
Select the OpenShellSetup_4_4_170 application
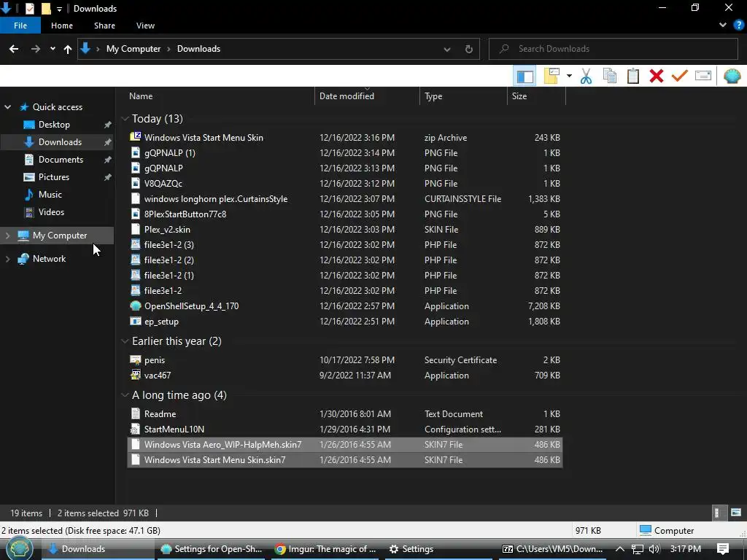click(345, 306)
